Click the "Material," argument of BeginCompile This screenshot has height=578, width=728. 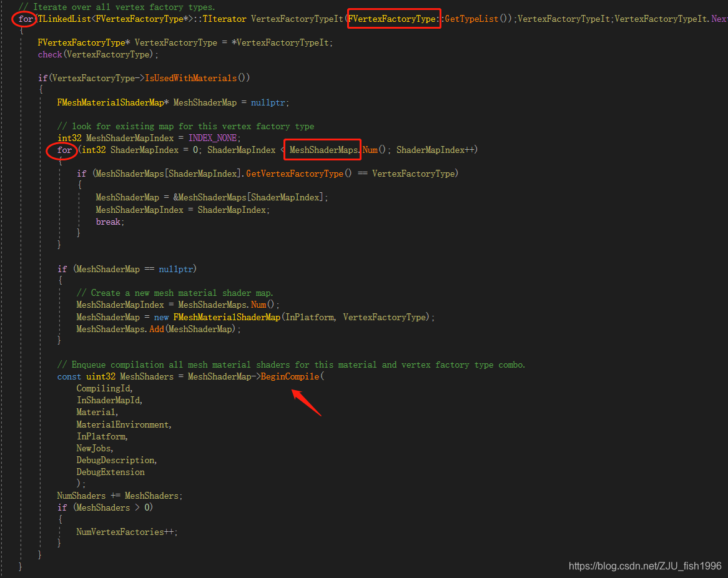(97, 412)
